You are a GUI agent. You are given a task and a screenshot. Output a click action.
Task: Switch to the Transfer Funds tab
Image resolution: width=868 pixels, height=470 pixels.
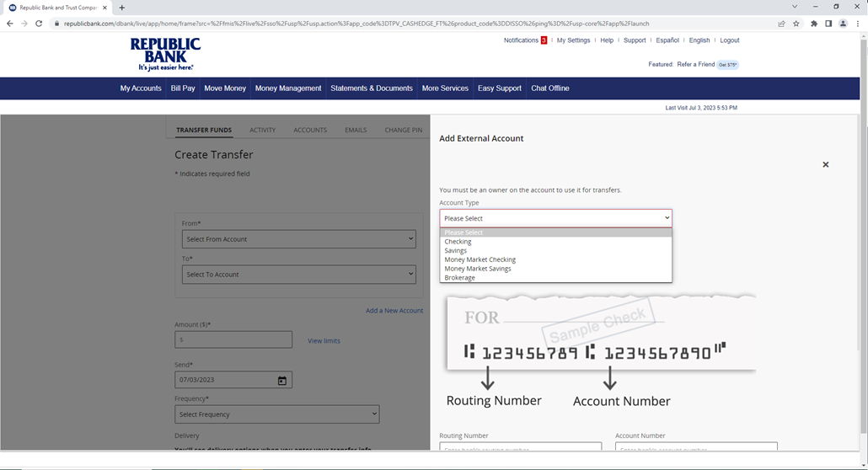coord(204,130)
